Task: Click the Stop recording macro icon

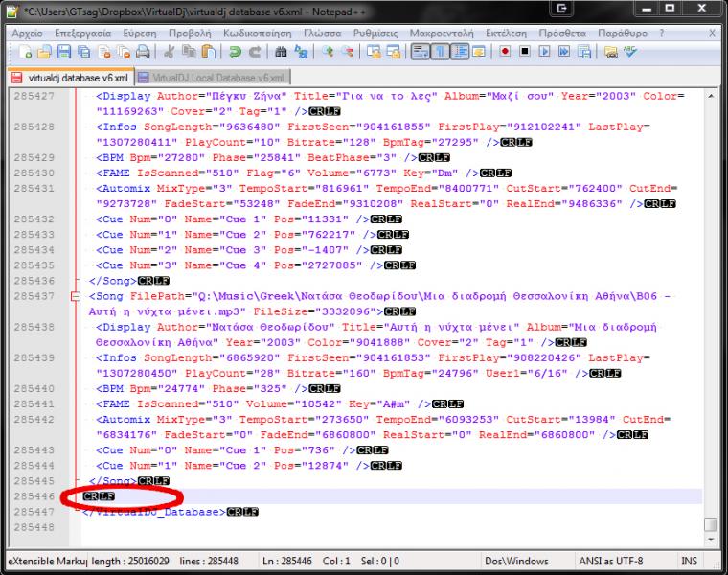Action: pos(525,51)
